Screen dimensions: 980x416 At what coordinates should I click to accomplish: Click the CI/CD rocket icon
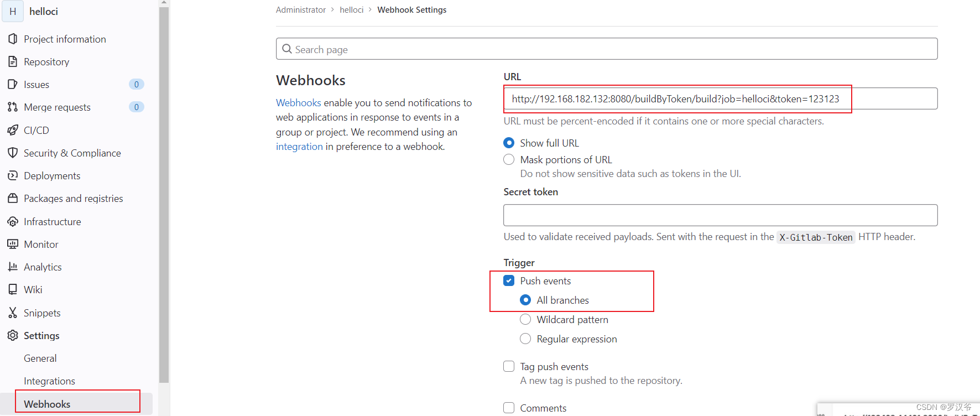(x=13, y=130)
